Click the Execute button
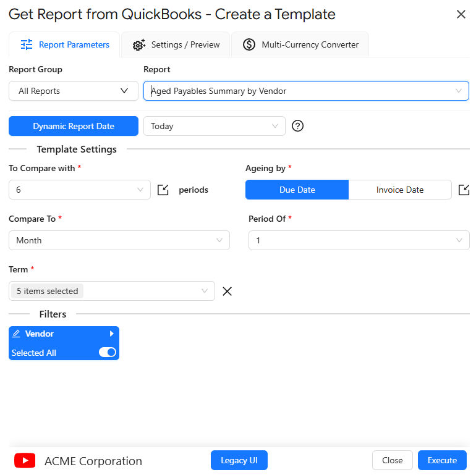This screenshot has height=475, width=476. point(442,460)
